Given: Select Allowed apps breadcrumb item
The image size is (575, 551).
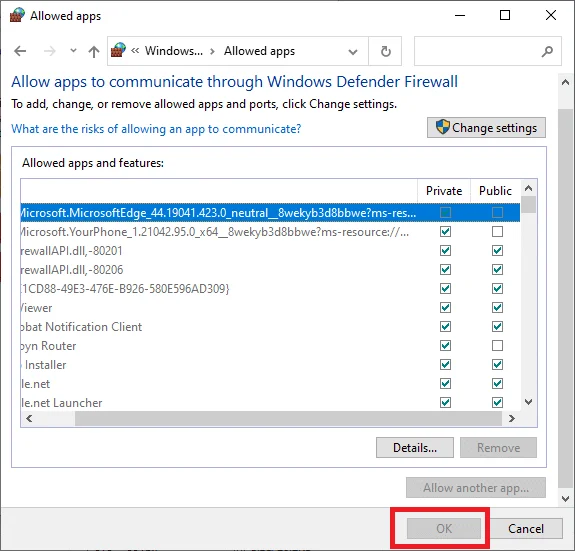Looking at the screenshot, I should tap(259, 51).
